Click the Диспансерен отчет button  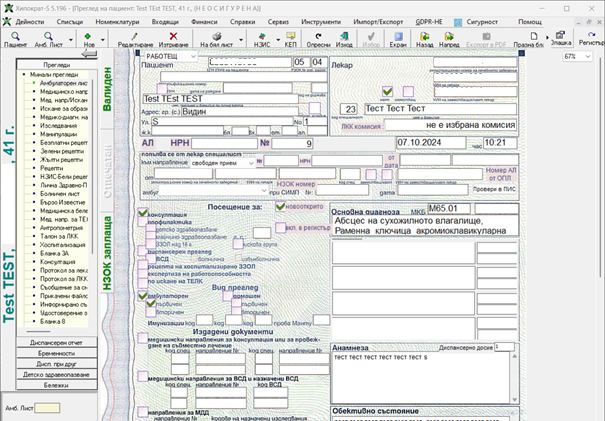(x=56, y=343)
